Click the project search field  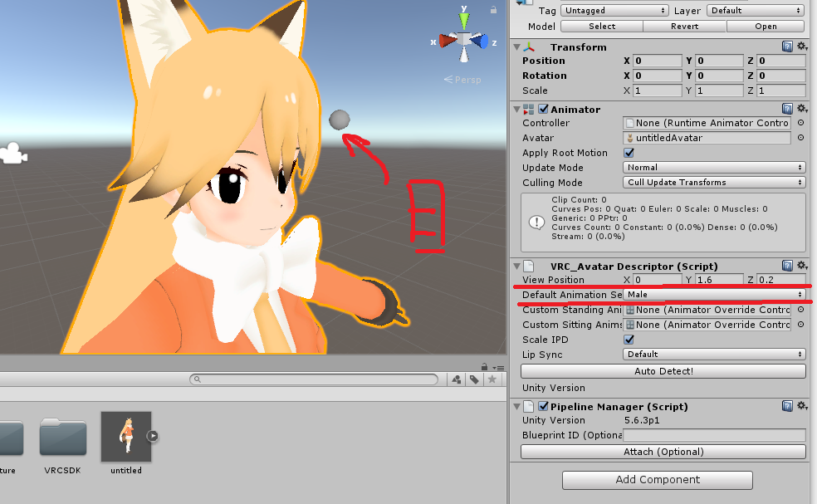point(314,379)
